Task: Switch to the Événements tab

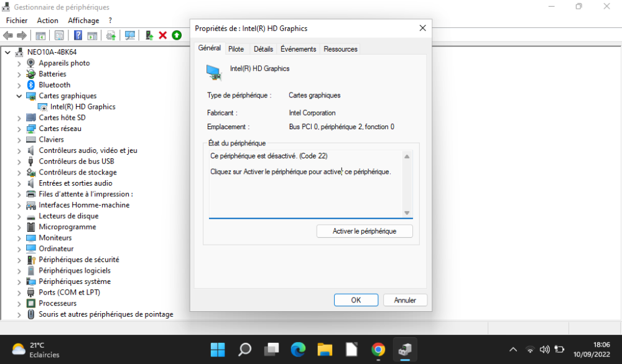Action: [x=299, y=49]
